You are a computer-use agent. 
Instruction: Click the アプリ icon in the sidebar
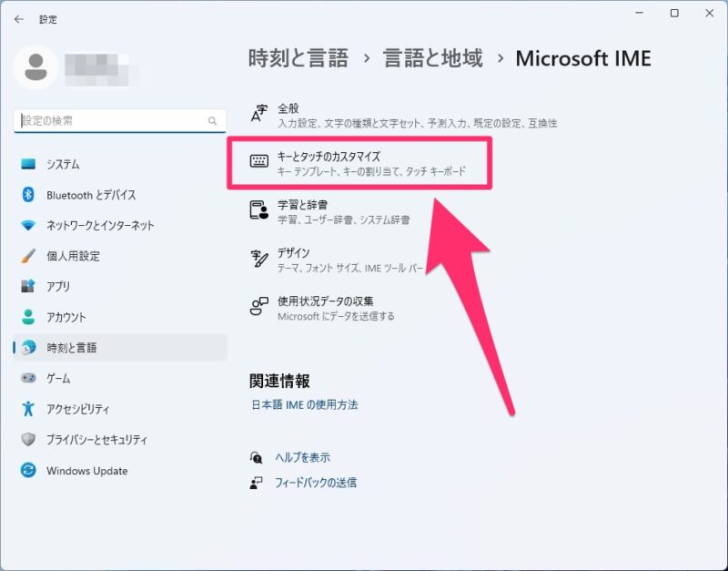tap(28, 286)
